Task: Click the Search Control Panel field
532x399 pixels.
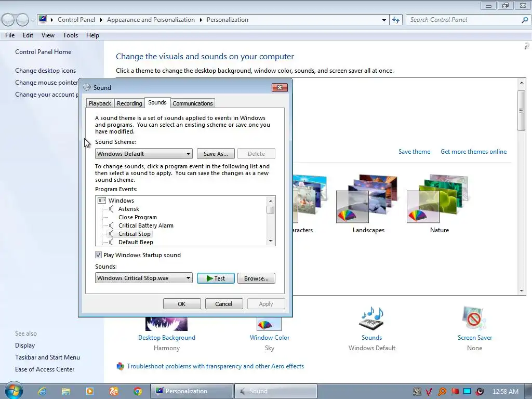Action: [465, 20]
